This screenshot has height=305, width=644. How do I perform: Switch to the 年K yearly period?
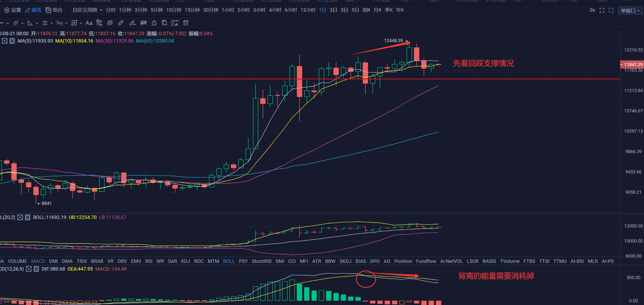pyautogui.click(x=400, y=10)
